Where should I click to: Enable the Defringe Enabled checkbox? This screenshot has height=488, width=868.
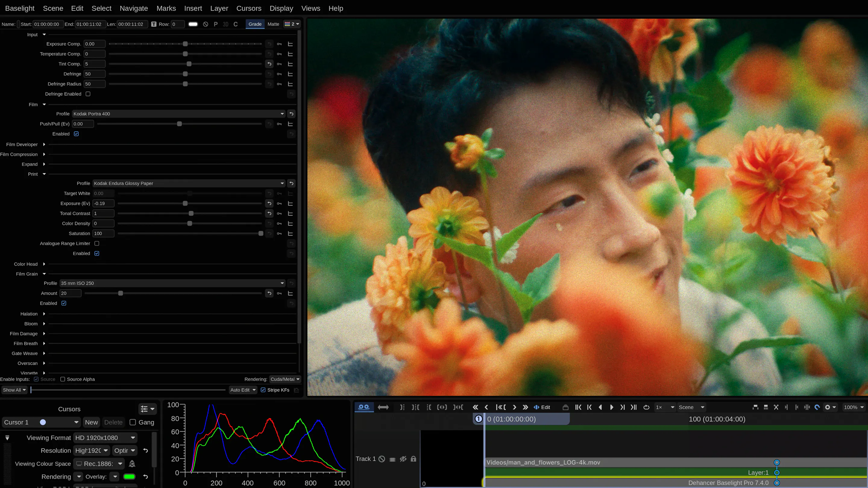(88, 94)
